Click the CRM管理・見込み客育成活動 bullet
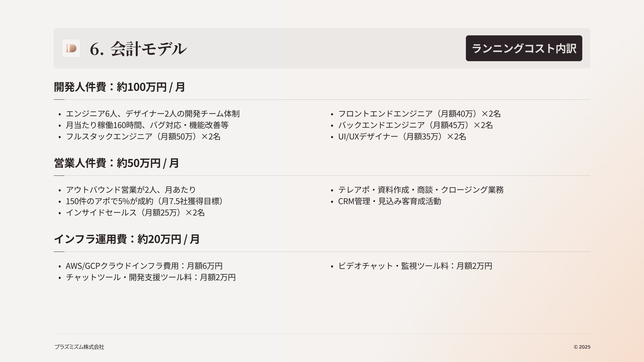 tap(389, 201)
